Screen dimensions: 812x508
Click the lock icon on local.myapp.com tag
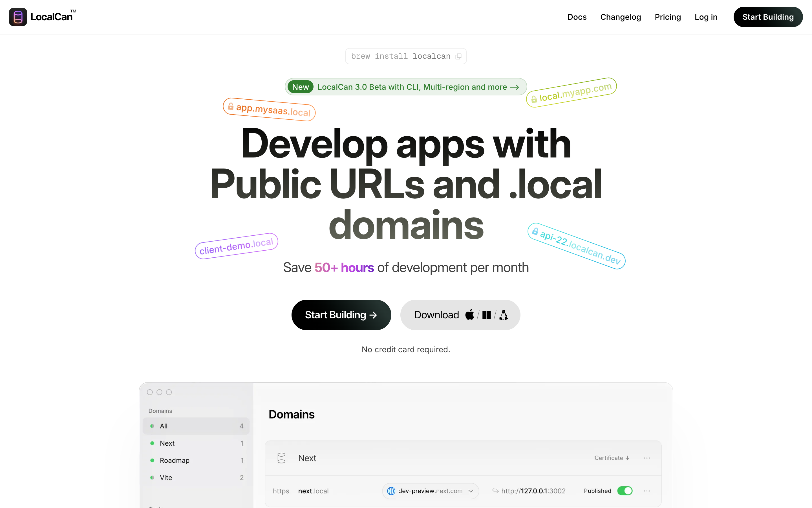point(534,99)
